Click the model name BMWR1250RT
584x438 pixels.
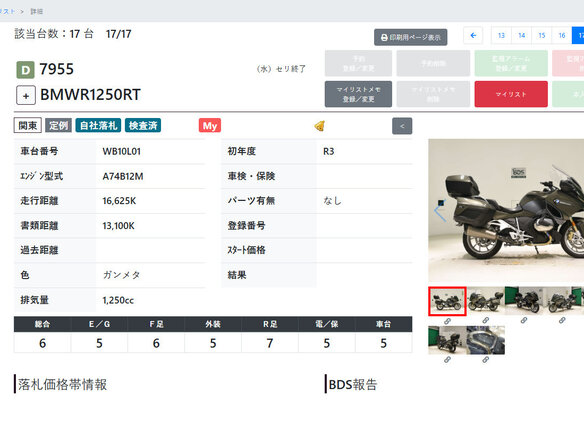[91, 95]
